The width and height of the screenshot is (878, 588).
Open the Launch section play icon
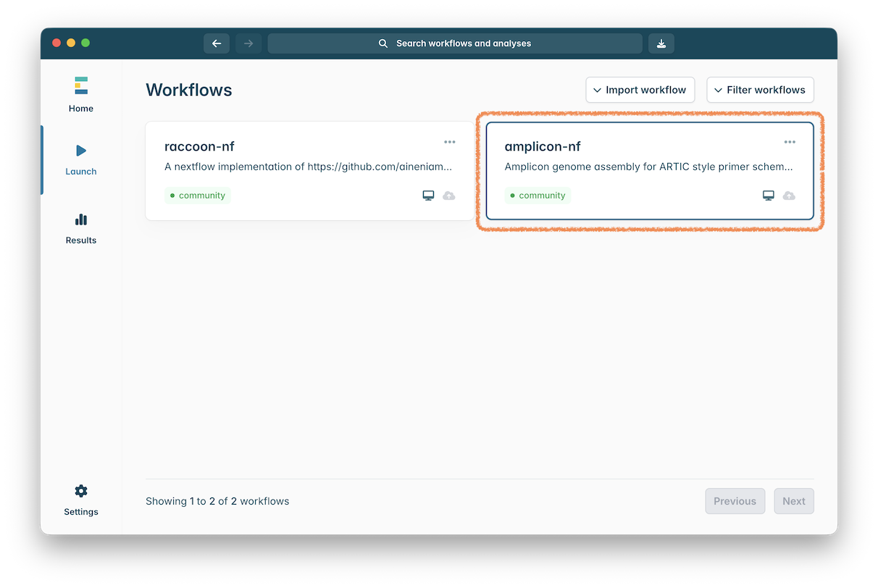80,151
